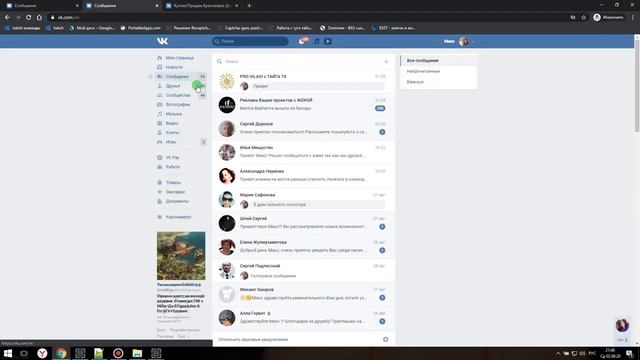Open the Шлей Сергей dialog
The width and height of the screenshot is (640, 360).
click(303, 223)
